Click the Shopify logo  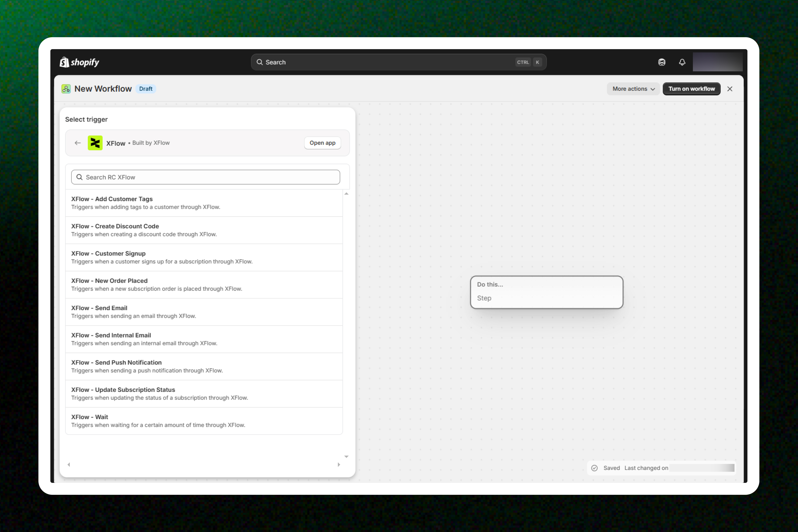79,62
